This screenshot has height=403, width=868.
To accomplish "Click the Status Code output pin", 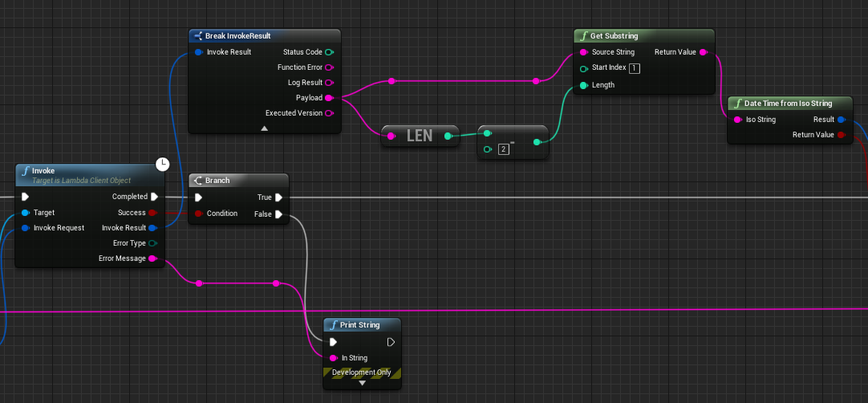I will pos(329,52).
